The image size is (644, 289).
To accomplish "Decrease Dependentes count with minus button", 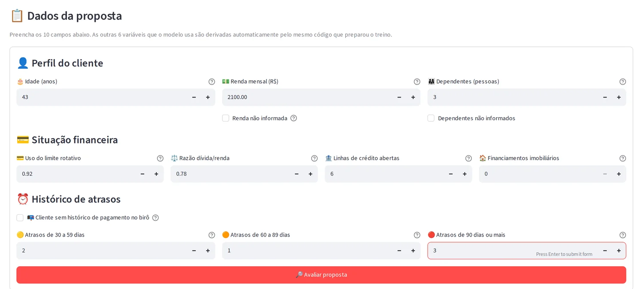I will coord(605,97).
